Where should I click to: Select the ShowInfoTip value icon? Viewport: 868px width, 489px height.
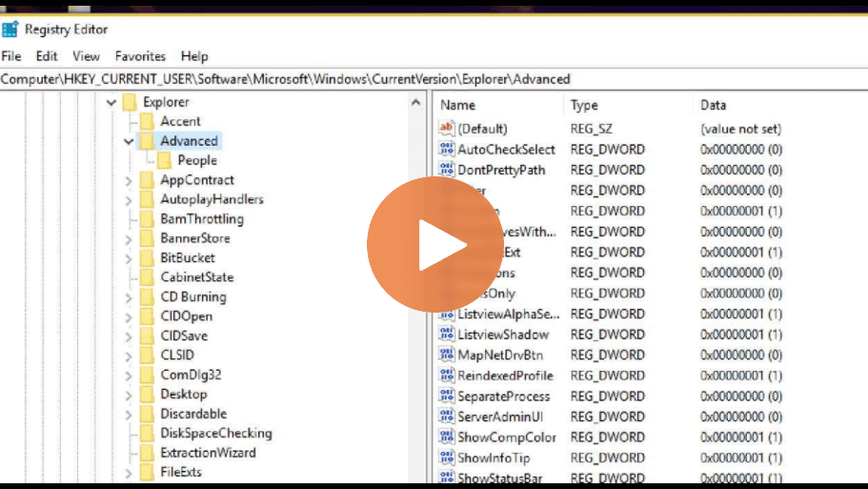(447, 458)
